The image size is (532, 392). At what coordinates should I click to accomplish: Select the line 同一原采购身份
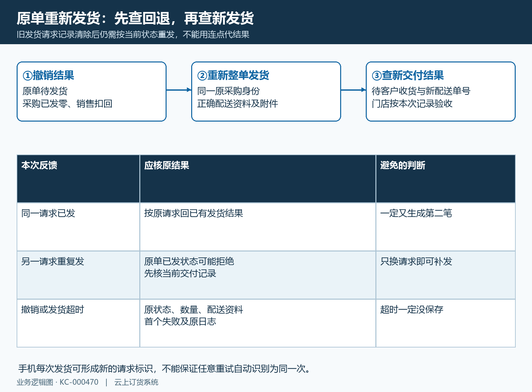(x=228, y=91)
